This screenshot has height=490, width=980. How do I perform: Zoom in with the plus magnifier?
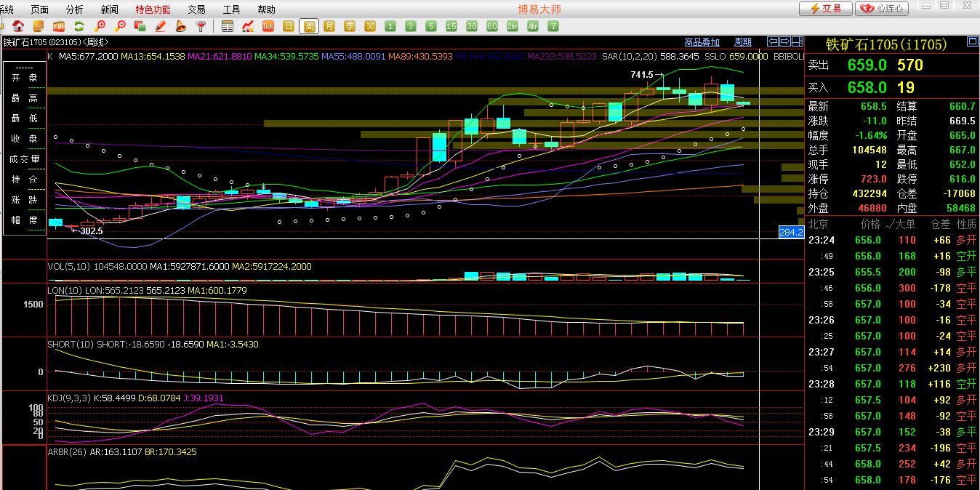pos(100,26)
